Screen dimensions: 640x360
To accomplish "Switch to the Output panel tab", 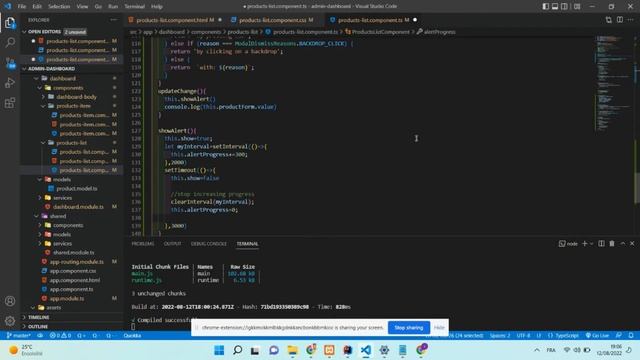I will point(172,244).
